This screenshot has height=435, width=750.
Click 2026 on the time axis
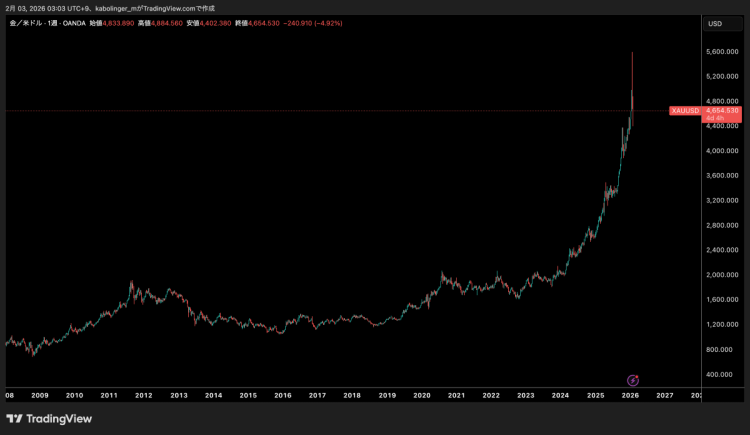[630, 396]
